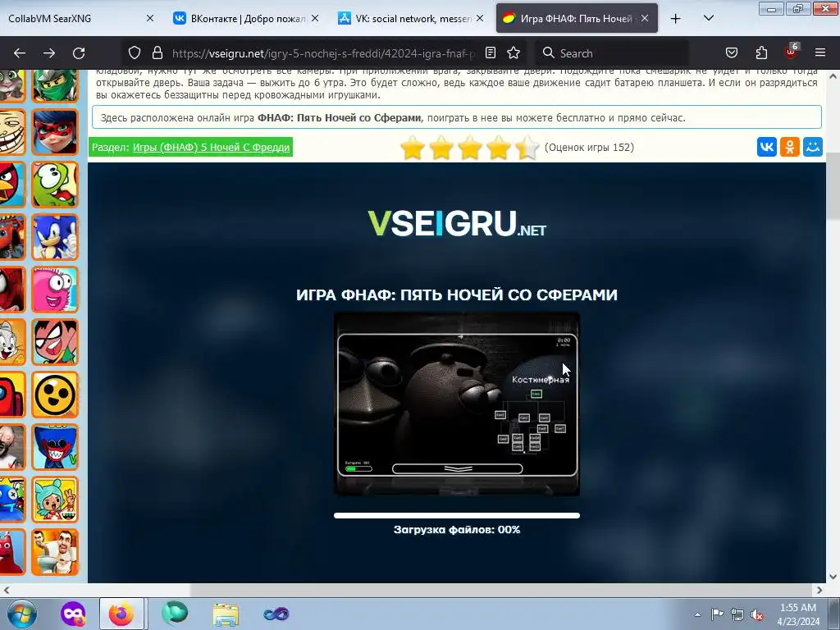Open the extensions puzzle icon

point(761,52)
